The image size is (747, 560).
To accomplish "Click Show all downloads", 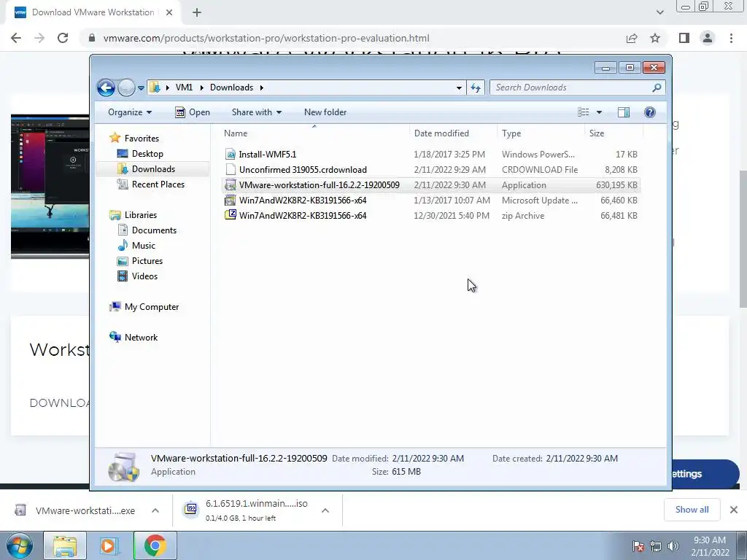I will tap(692, 510).
